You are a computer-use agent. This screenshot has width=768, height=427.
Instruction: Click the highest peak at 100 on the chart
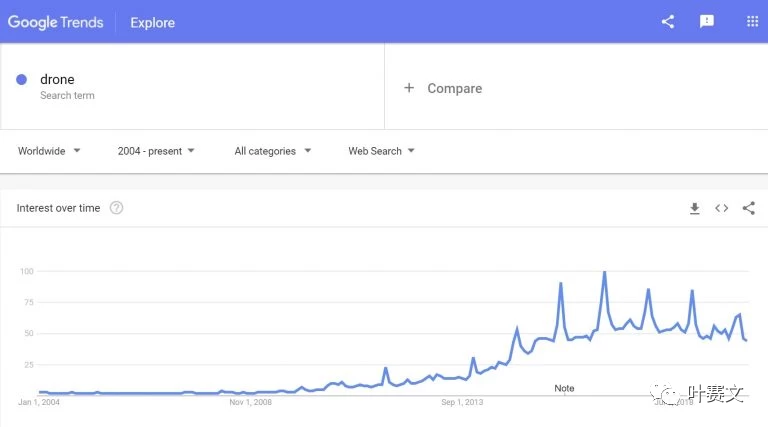[x=604, y=272]
